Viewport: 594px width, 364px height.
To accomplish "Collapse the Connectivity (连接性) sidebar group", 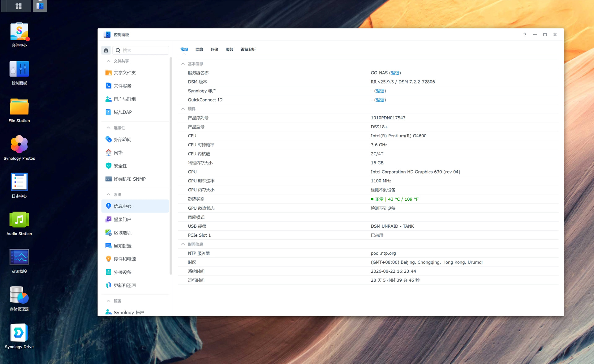I will [x=108, y=128].
